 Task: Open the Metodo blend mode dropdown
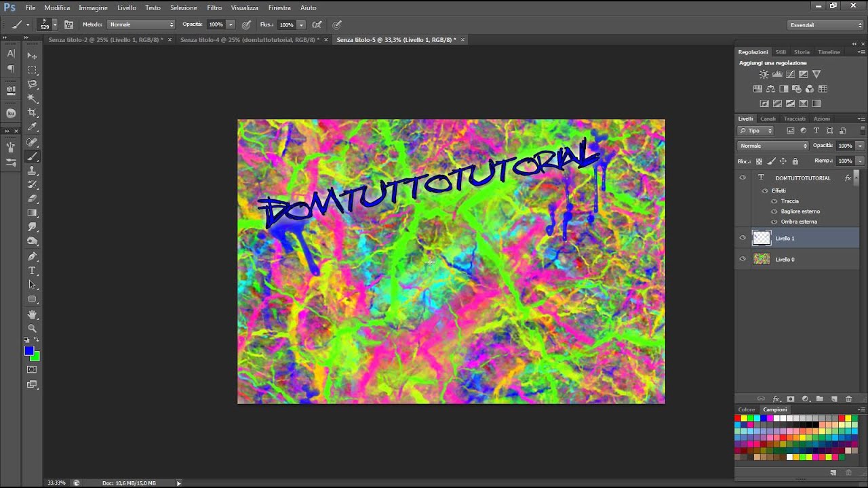(x=141, y=24)
